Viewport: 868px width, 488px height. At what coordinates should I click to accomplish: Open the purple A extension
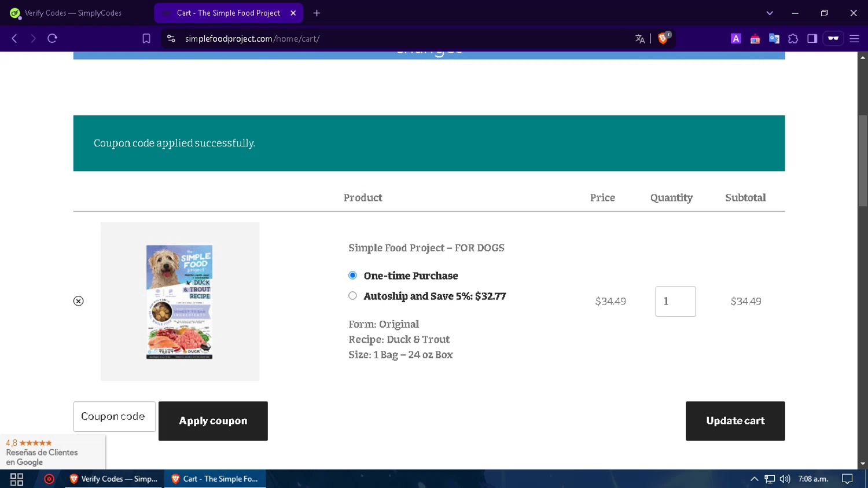(x=736, y=39)
